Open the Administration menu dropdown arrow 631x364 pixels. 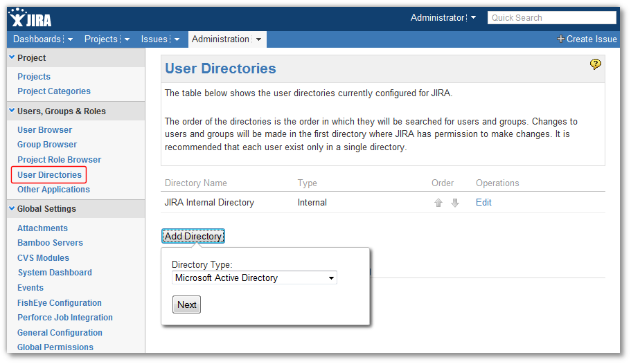258,39
